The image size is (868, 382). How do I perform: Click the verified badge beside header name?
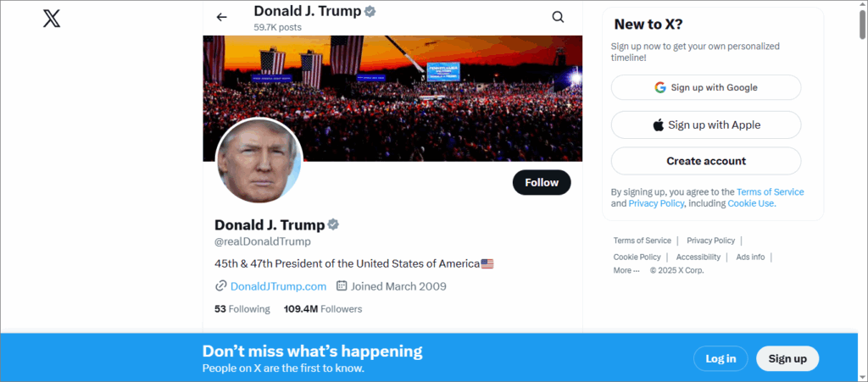(x=370, y=11)
